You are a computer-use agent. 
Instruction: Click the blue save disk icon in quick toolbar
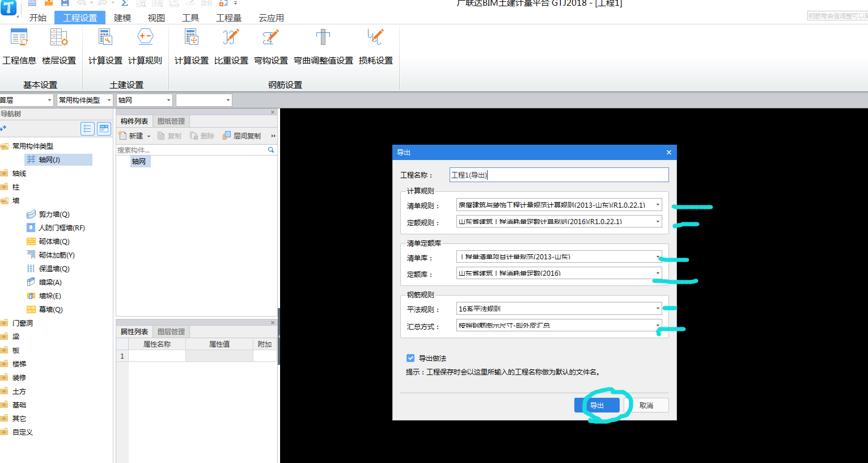click(x=65, y=3)
